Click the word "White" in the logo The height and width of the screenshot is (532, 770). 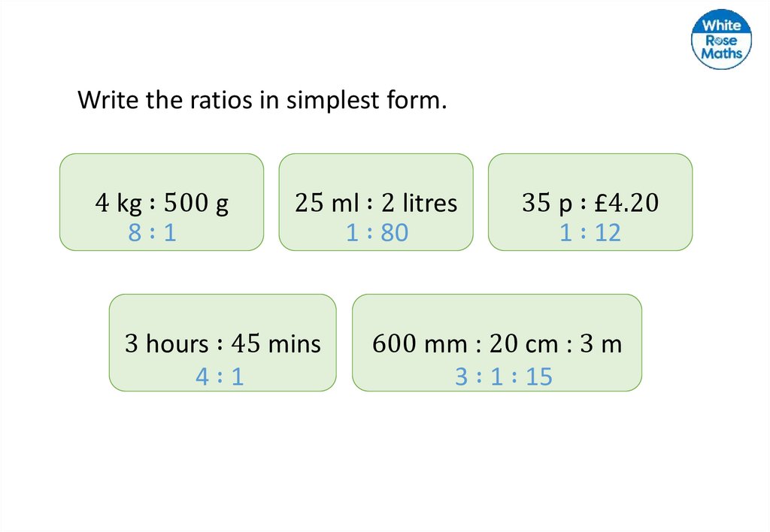[x=721, y=26]
